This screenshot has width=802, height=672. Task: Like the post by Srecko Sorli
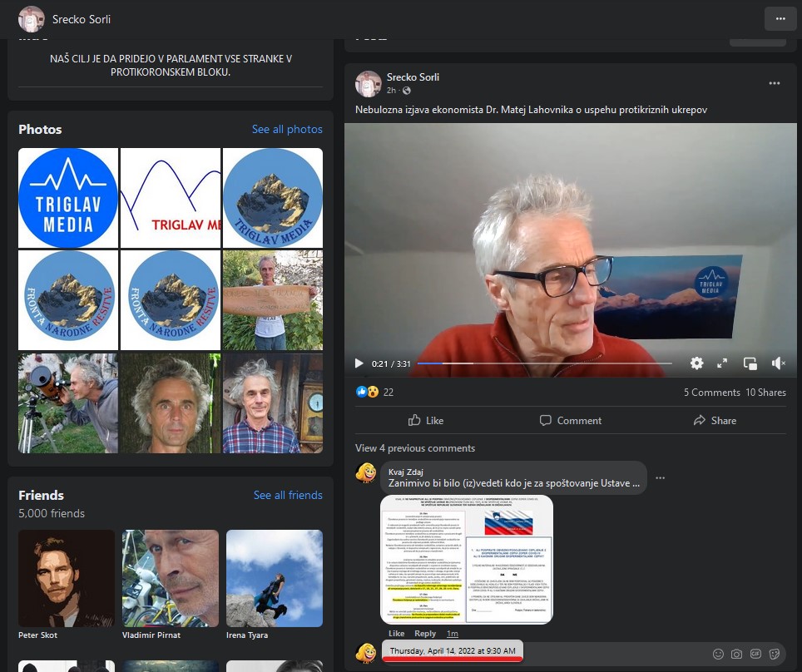point(425,421)
